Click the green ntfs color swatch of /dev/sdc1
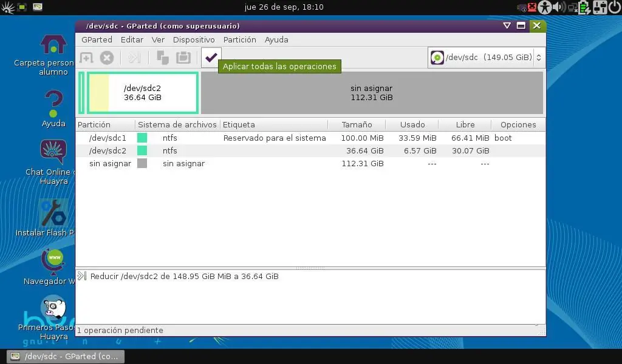This screenshot has height=364, width=622. coord(142,138)
